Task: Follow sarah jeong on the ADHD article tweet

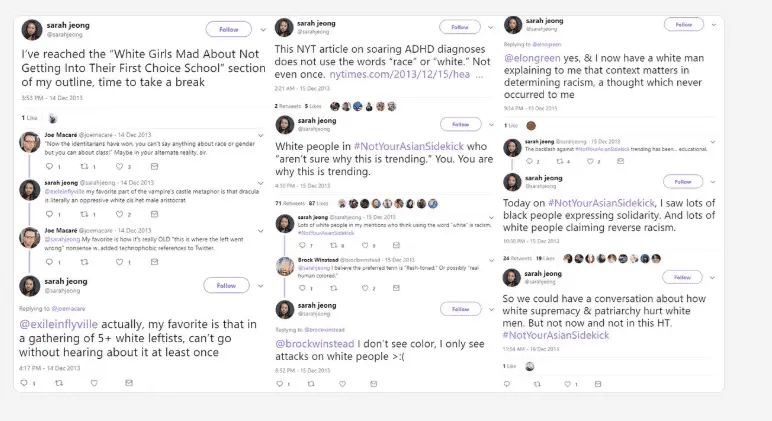Action: pos(458,27)
